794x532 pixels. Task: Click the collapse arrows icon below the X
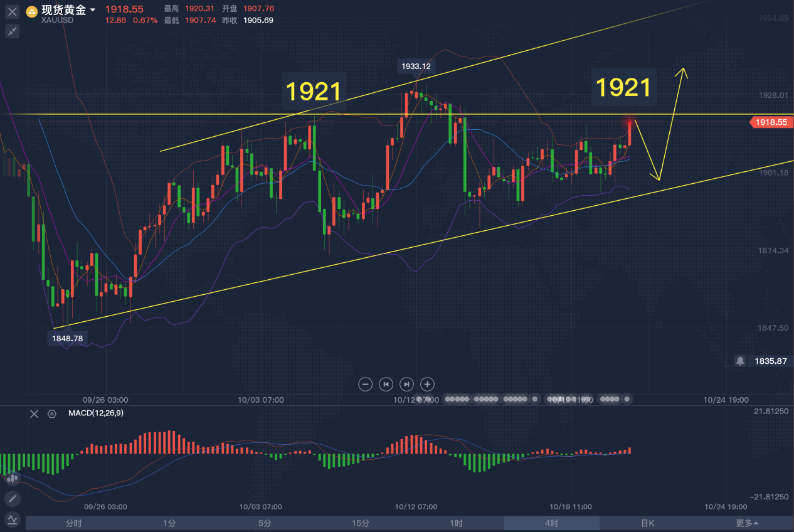12,31
